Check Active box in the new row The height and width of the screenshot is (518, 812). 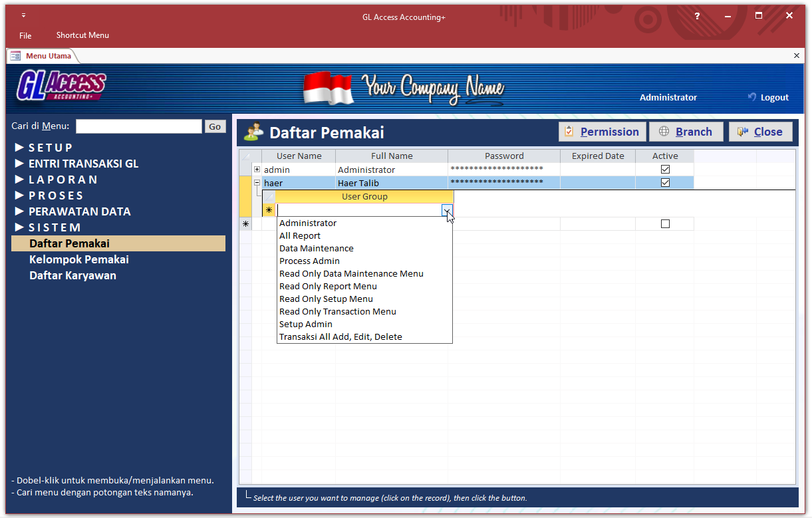665,224
